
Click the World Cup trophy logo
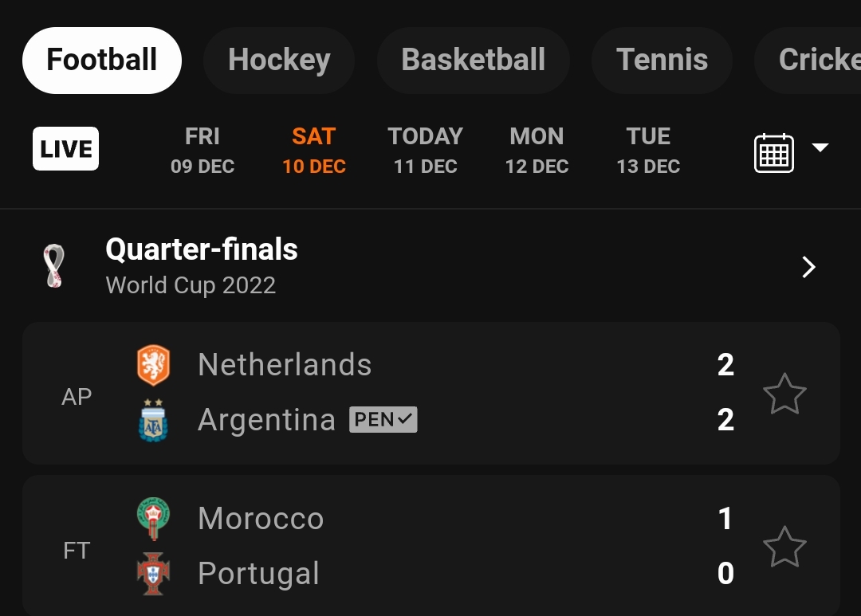pyautogui.click(x=54, y=266)
